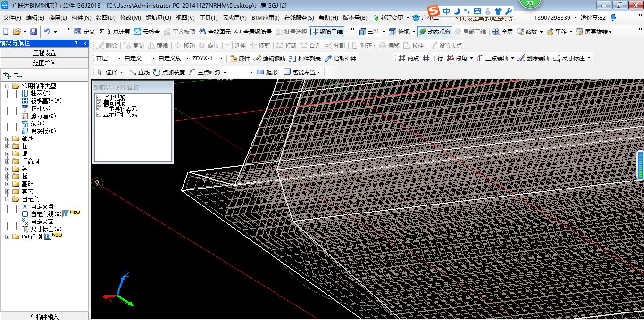This screenshot has width=644, height=320.
Task: Select the 平移 pan tool
Action: [557, 32]
